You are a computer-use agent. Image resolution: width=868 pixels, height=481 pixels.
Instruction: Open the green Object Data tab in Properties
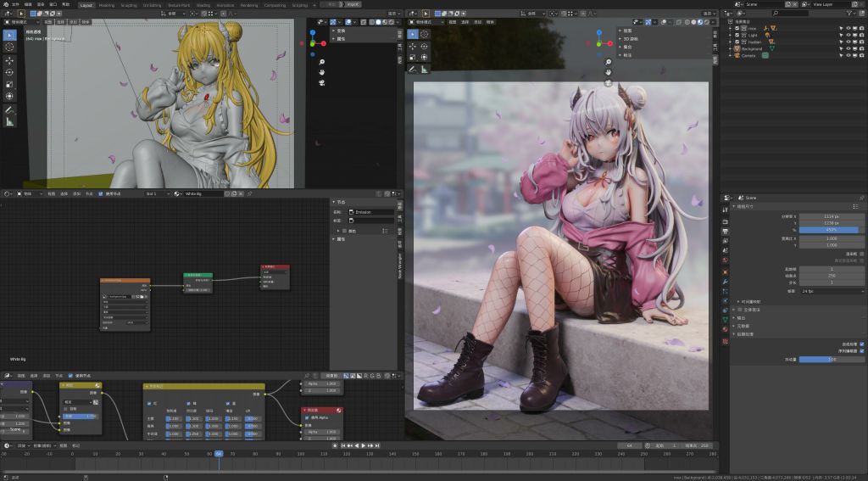726,320
